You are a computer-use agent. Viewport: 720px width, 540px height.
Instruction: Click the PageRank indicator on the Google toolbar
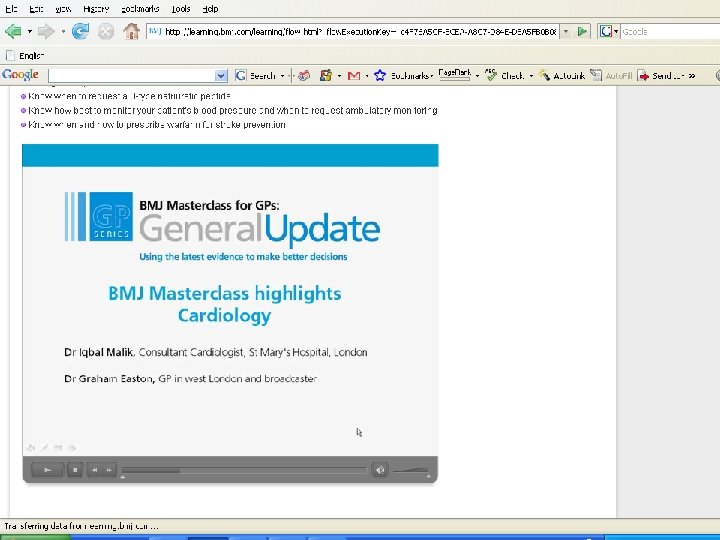(455, 75)
